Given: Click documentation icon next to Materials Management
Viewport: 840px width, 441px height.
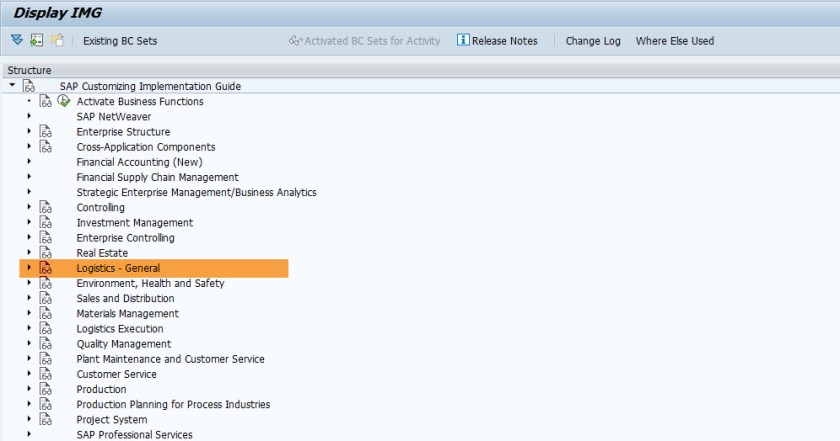Looking at the screenshot, I should (45, 314).
